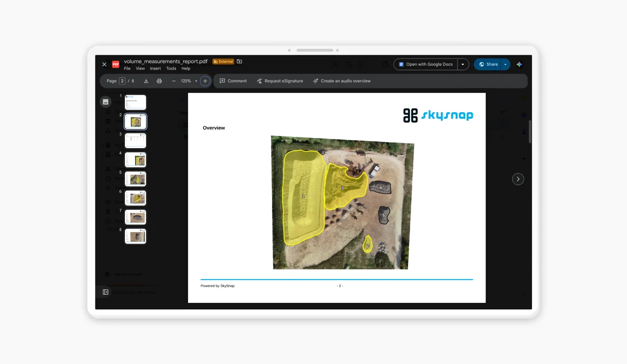Open the File menu

click(x=127, y=68)
